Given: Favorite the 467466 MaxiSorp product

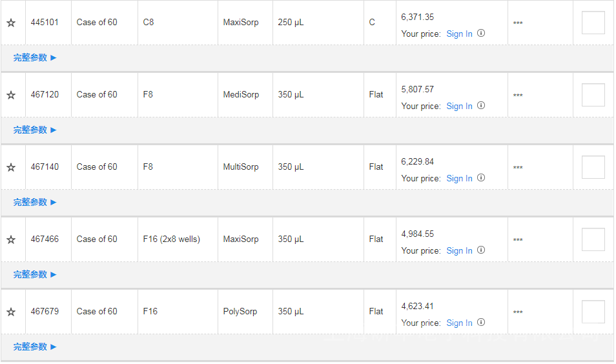Looking at the screenshot, I should click(11, 239).
